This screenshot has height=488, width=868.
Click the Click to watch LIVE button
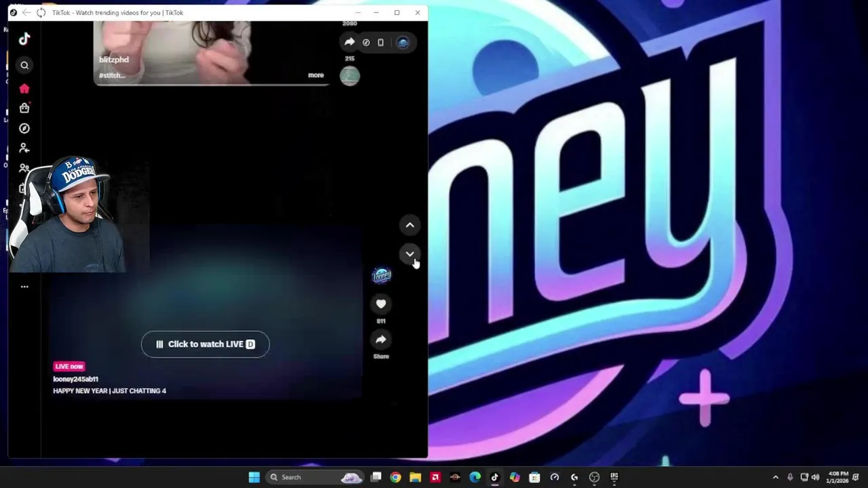pyautogui.click(x=205, y=344)
